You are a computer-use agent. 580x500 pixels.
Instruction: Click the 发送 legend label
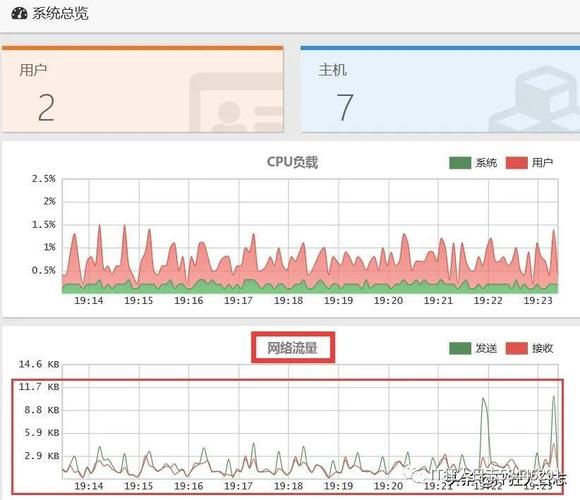[486, 348]
